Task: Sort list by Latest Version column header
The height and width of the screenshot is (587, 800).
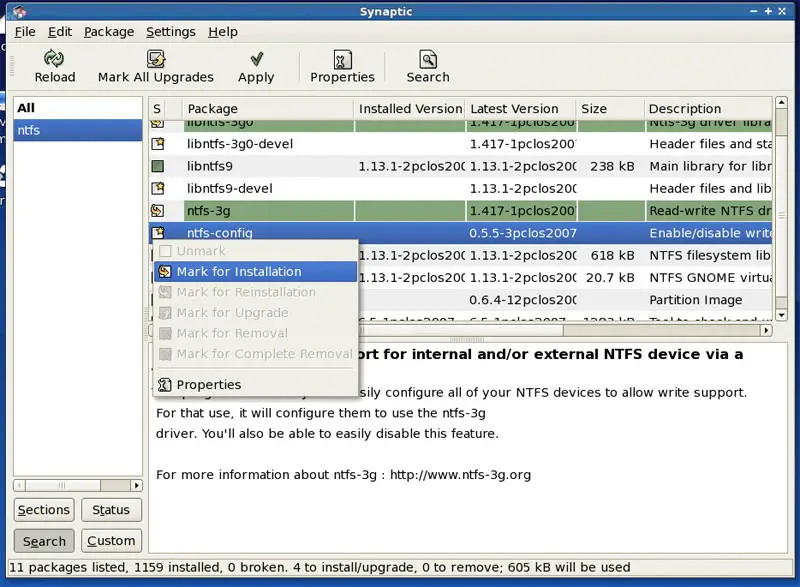Action: [514, 109]
